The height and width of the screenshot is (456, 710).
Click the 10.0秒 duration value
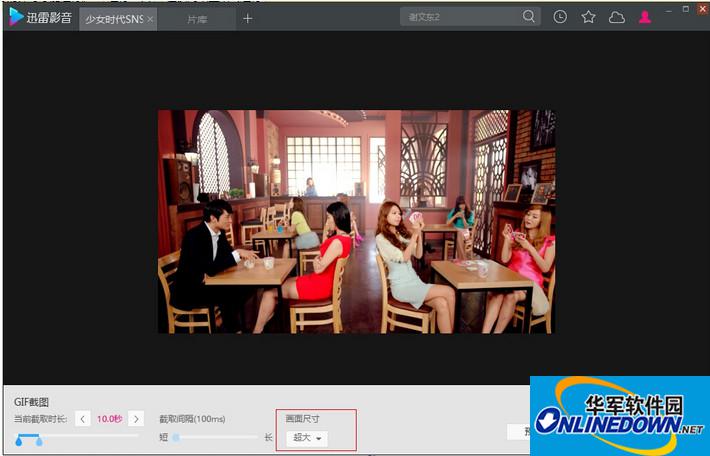109,418
